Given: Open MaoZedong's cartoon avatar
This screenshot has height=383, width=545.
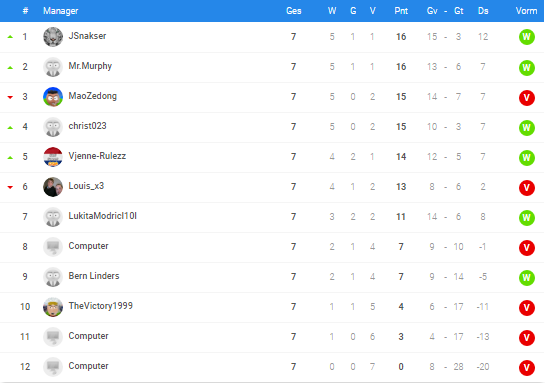Looking at the screenshot, I should [x=53, y=97].
